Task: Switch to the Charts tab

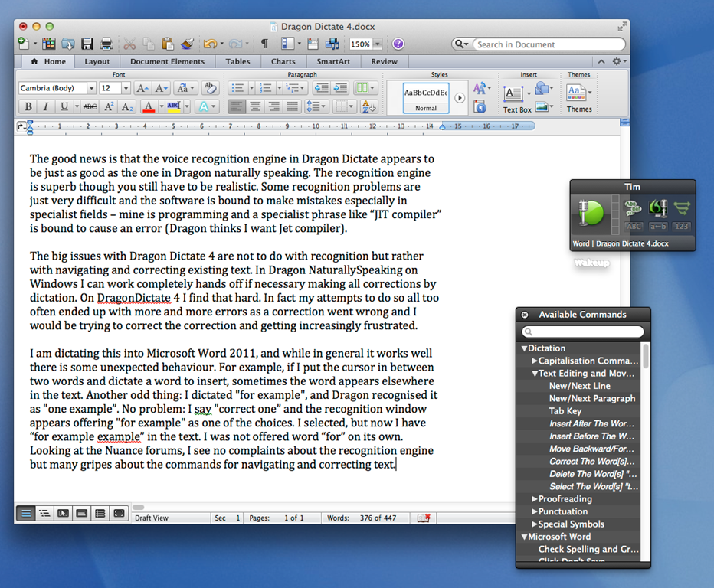Action: point(283,61)
